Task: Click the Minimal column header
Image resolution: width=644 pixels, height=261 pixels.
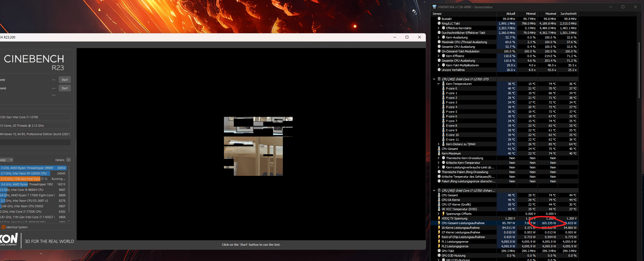Action: click(x=527, y=14)
